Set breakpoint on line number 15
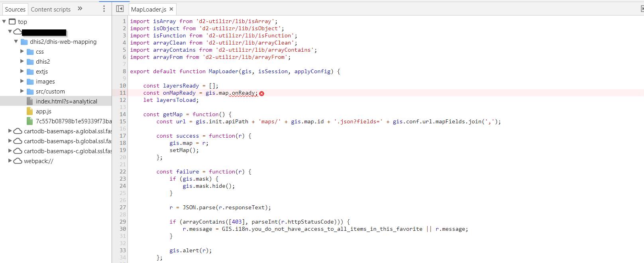 122,121
